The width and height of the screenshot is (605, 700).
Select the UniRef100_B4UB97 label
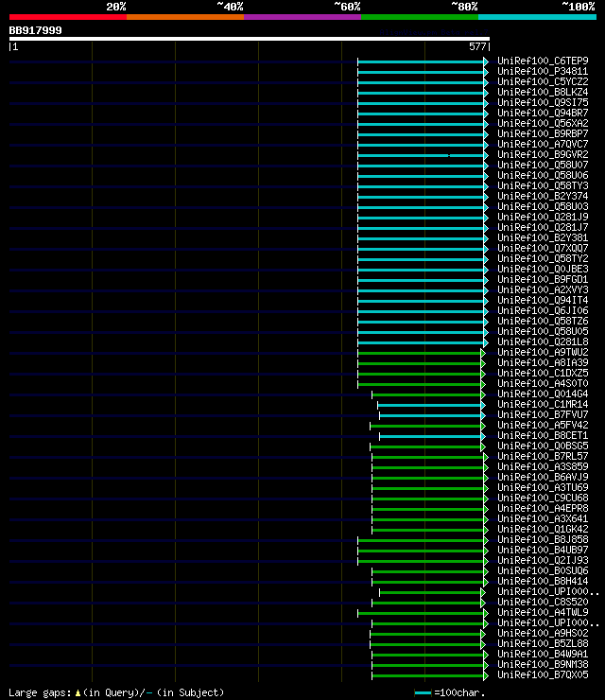(543, 550)
